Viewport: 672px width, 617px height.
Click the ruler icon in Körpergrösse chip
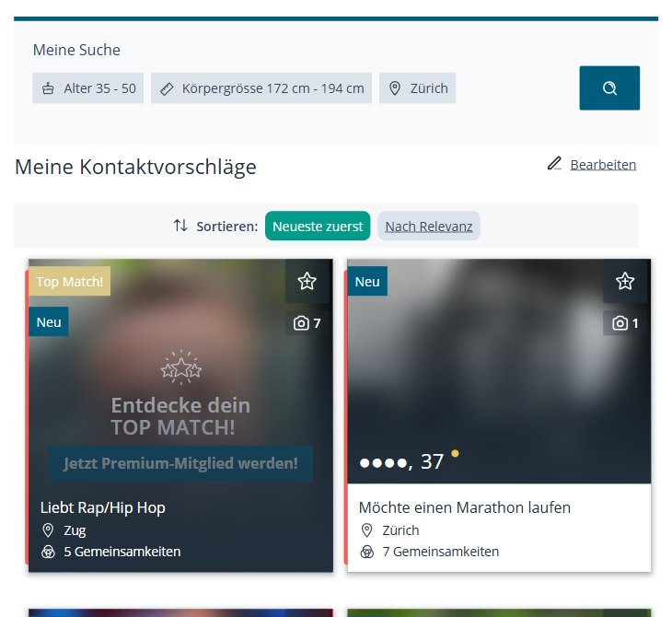167,88
